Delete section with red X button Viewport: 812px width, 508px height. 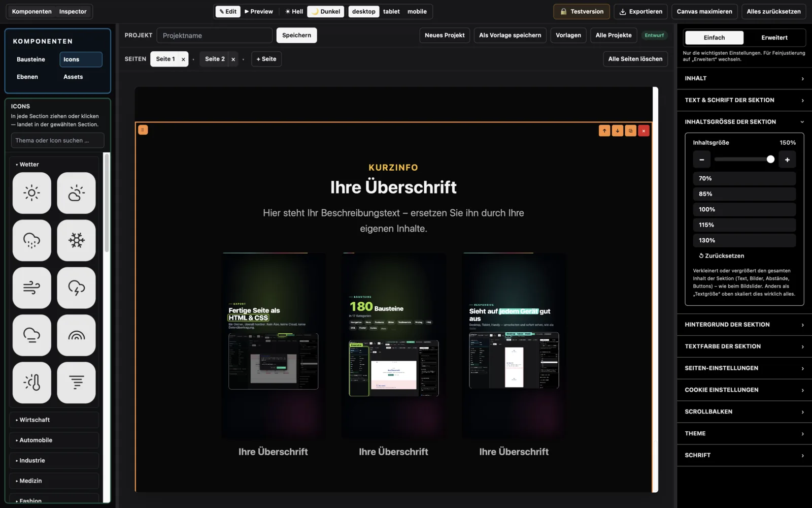tap(644, 131)
